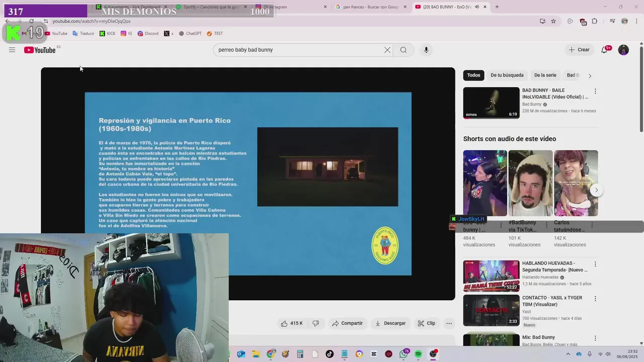Click the Compartir share button
Viewport: 644px width, 362px height.
click(347, 323)
